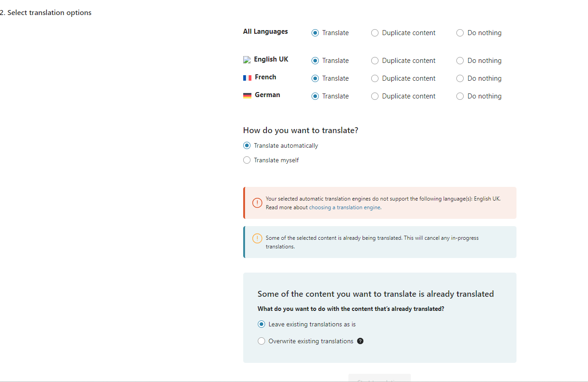588x382 pixels.
Task: Click the red warning icon in unsupported language alert
Action: [x=257, y=203]
